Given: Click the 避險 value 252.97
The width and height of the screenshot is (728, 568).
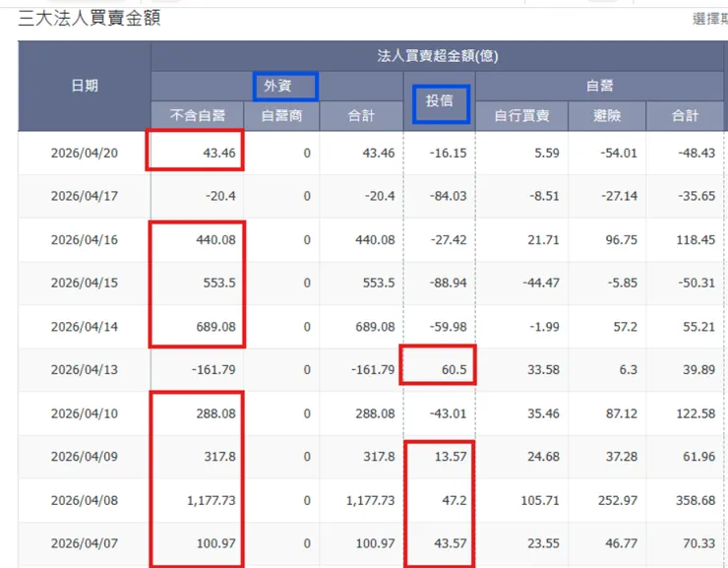Looking at the screenshot, I should tap(618, 501).
